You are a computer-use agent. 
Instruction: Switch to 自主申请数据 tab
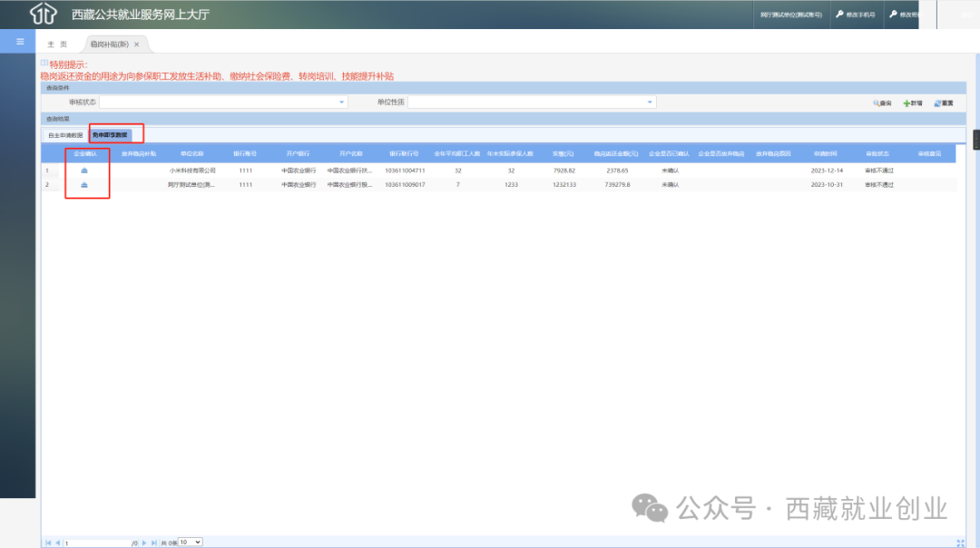coord(65,135)
